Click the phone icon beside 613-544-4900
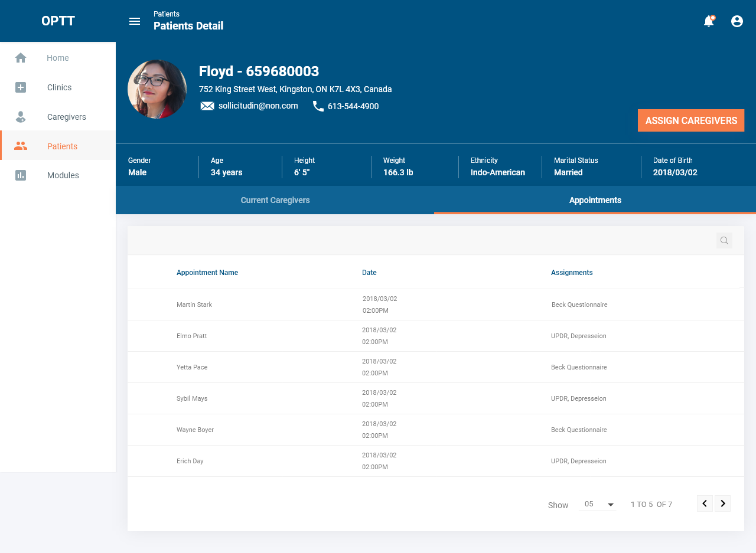The width and height of the screenshot is (756, 553). (318, 106)
